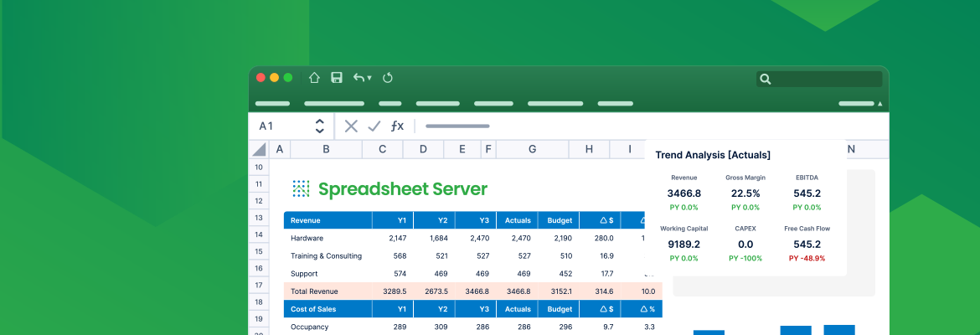Click the Save floppy disk icon
Image resolution: width=980 pixels, height=335 pixels.
pos(337,78)
